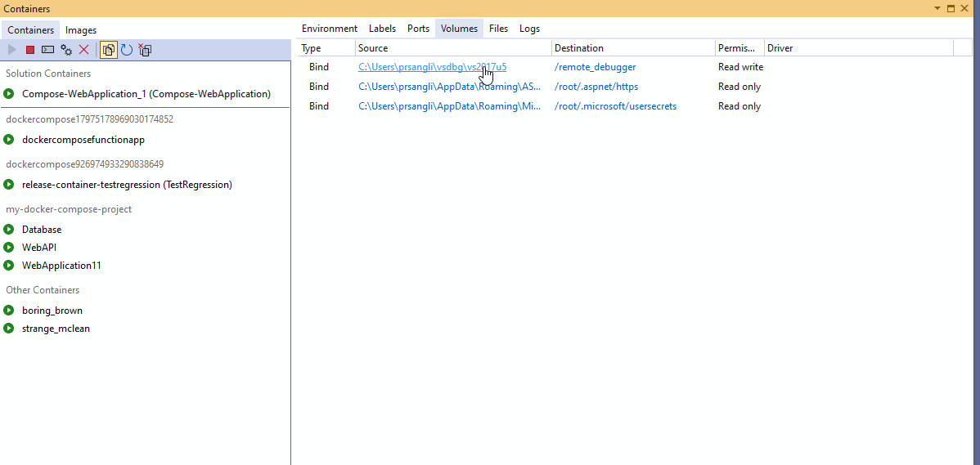Open the Ports tab
The image size is (980, 465).
418,28
